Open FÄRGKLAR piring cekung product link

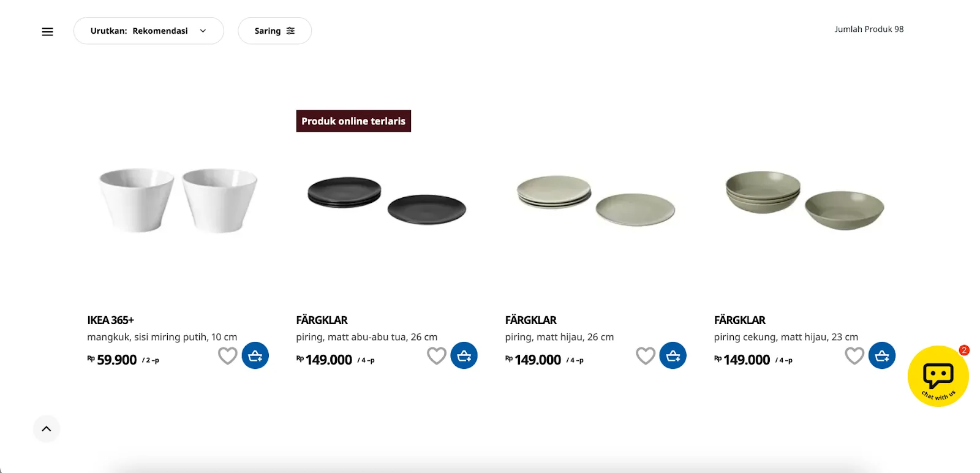739,320
